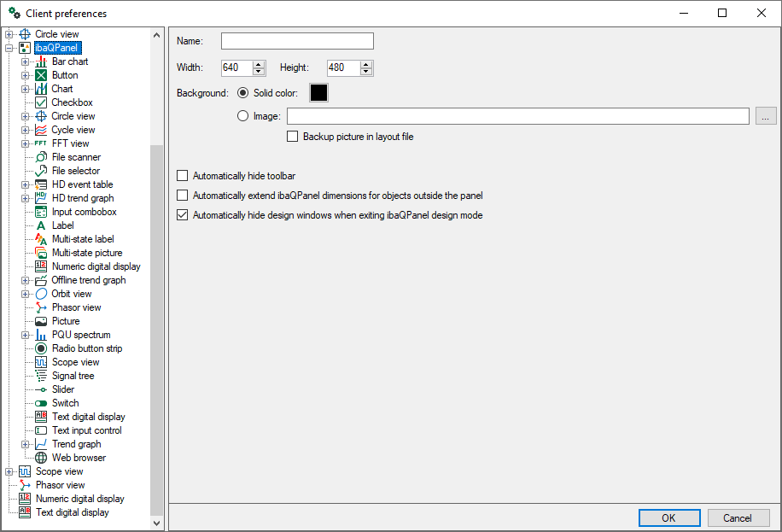Click the PQU spectrum icon
Screen dimensions: 782x532
pyautogui.click(x=41, y=335)
